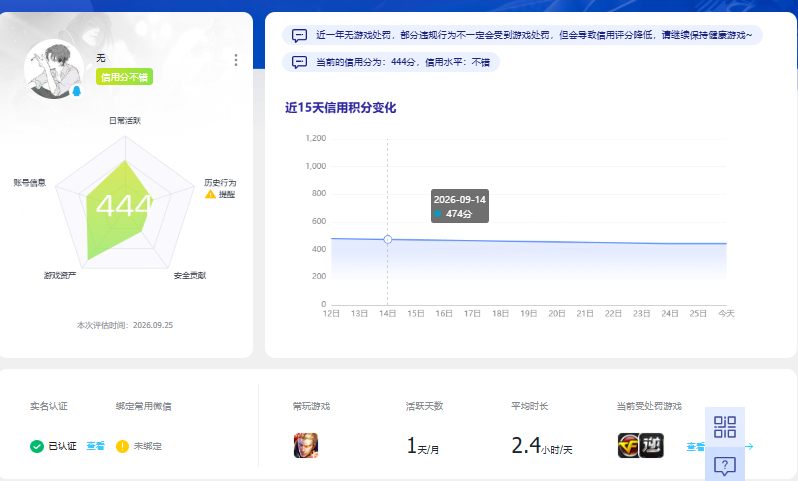798x481 pixels.
Task: Click the user avatar picture
Action: (54, 69)
